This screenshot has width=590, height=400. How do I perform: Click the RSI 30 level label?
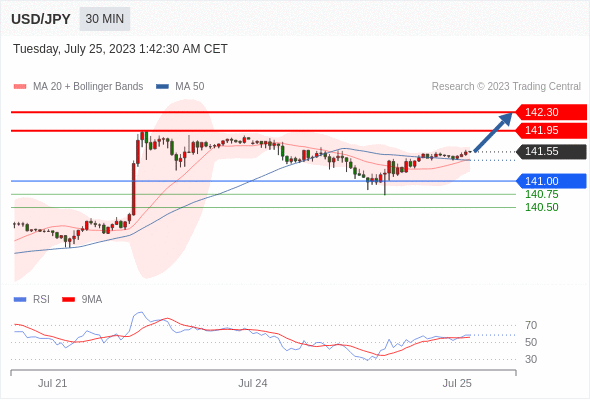tap(531, 359)
